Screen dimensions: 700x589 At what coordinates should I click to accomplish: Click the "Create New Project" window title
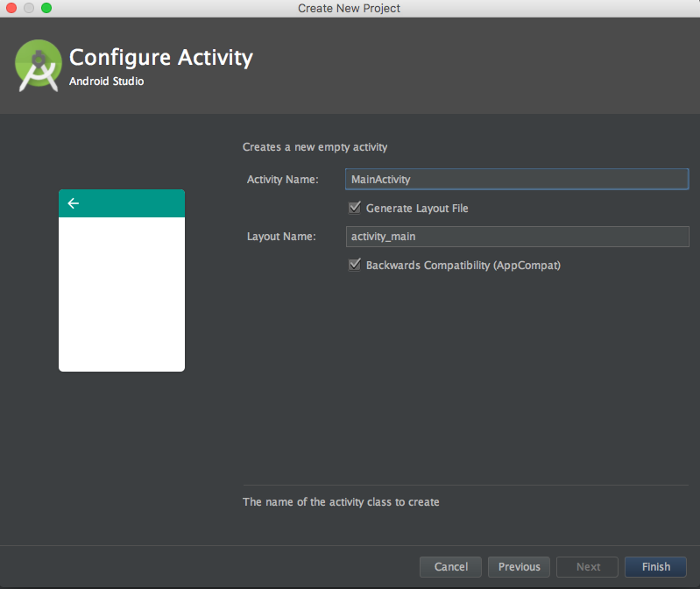(x=349, y=8)
